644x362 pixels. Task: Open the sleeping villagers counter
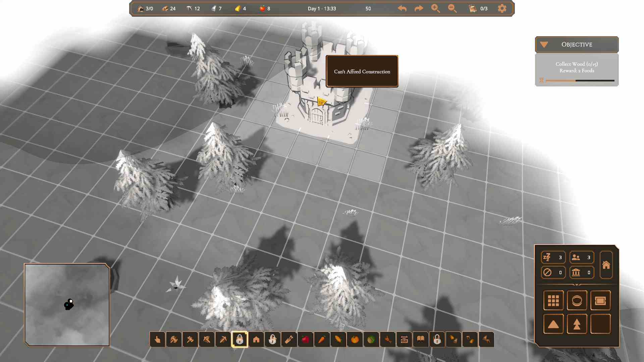click(x=553, y=257)
